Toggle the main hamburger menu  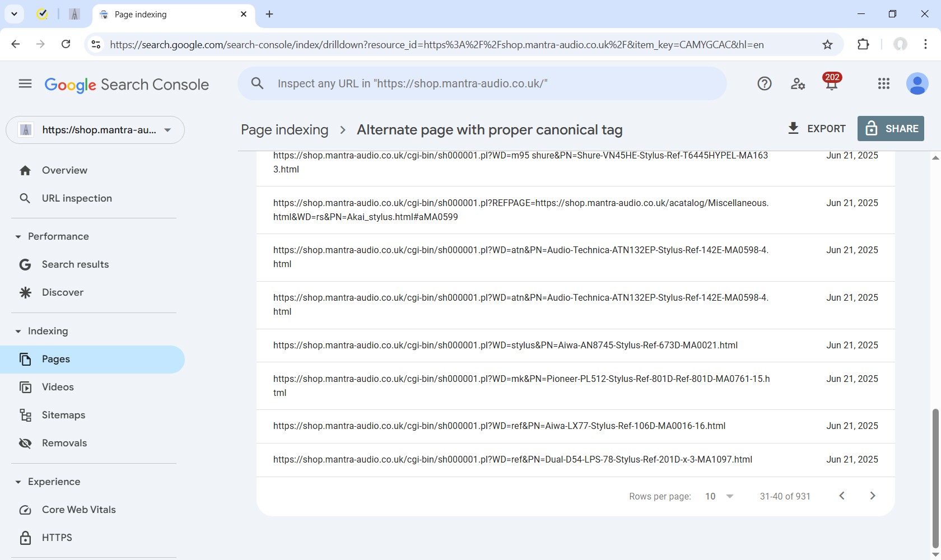(x=25, y=84)
